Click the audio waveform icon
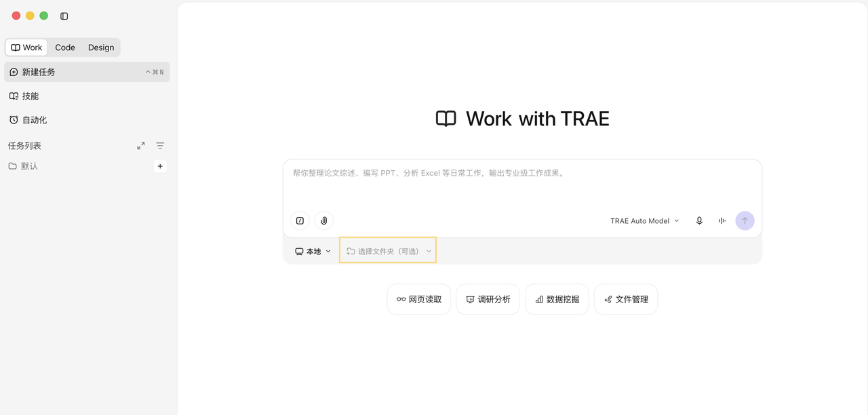868x415 pixels. (722, 220)
